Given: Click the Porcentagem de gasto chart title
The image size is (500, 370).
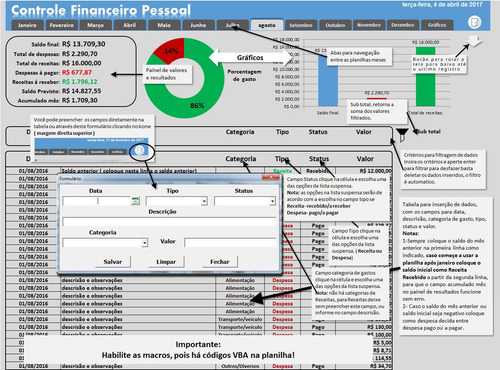Looking at the screenshot, I should tap(244, 75).
